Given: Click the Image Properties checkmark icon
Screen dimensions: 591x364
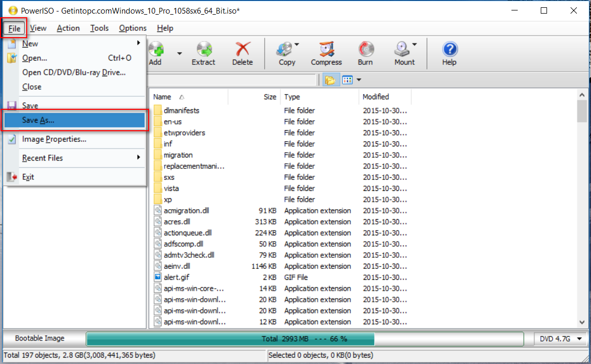Looking at the screenshot, I should click(x=12, y=139).
